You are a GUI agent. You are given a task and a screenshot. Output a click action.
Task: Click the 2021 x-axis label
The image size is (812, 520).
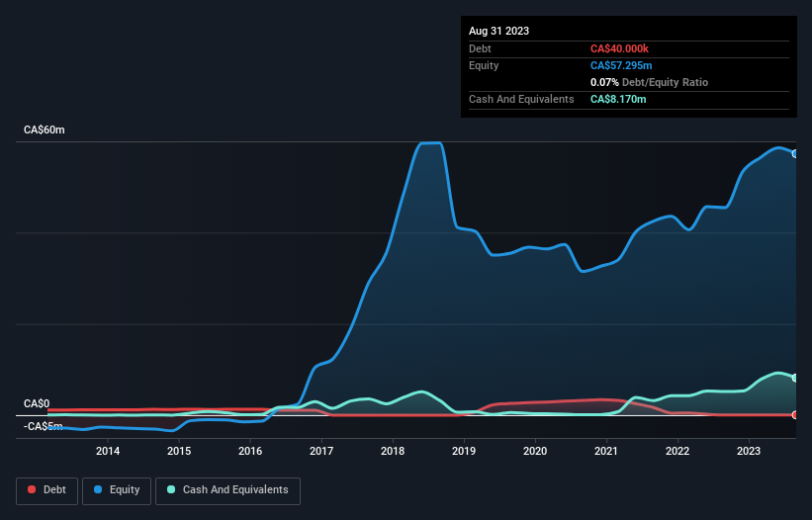coord(606,451)
